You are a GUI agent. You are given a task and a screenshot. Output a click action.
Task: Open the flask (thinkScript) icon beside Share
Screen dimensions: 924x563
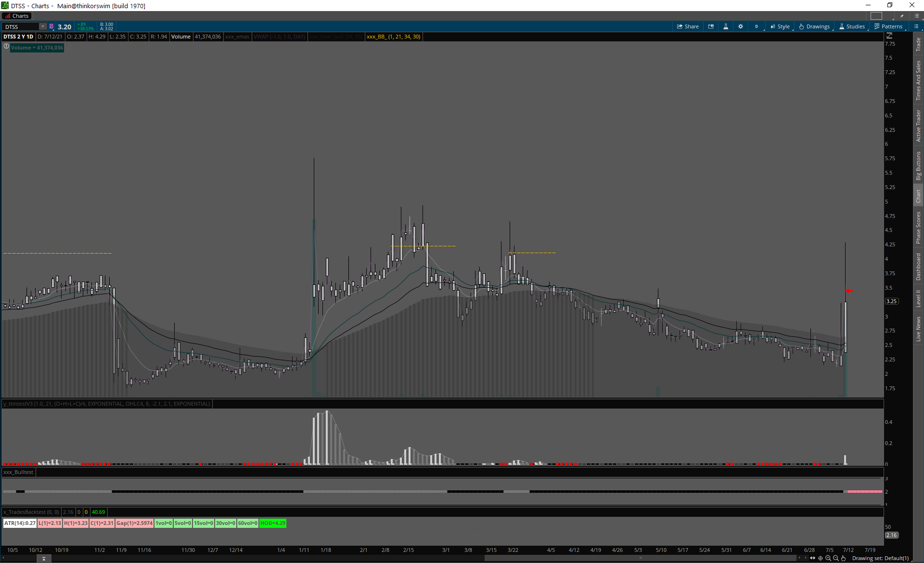click(x=726, y=26)
